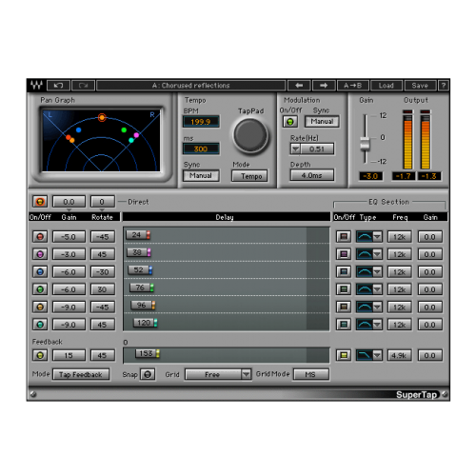Click the Save button
The image size is (476, 476).
coord(420,86)
